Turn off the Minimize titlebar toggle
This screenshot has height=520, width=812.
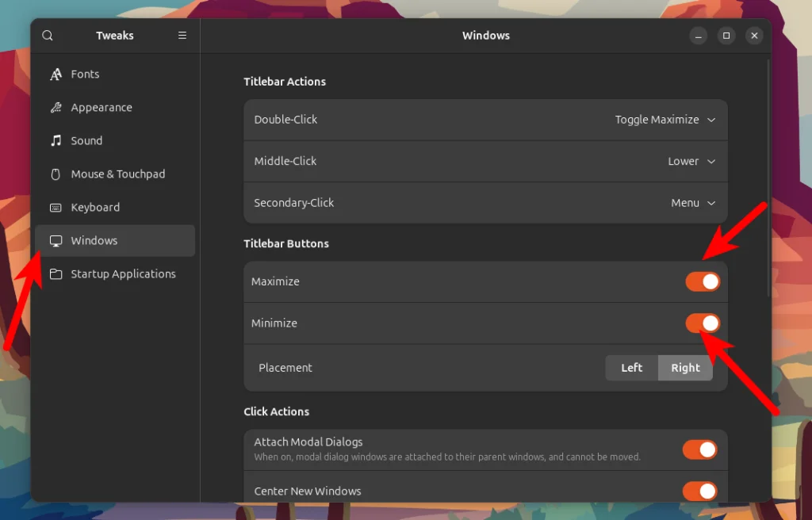coord(702,323)
